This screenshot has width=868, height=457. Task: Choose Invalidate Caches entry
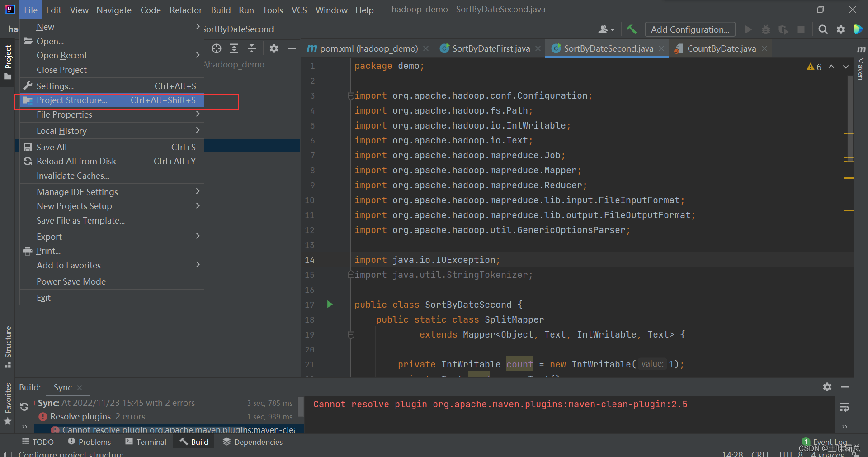(112, 176)
